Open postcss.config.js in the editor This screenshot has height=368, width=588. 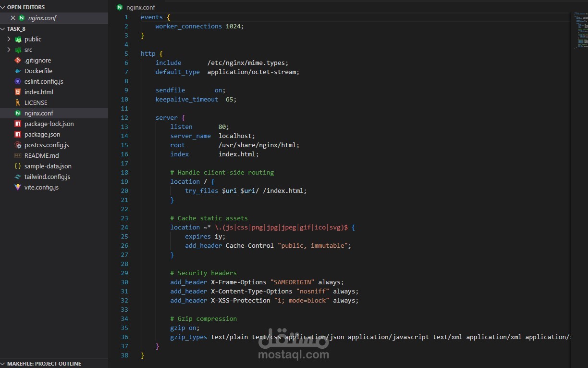pos(46,145)
